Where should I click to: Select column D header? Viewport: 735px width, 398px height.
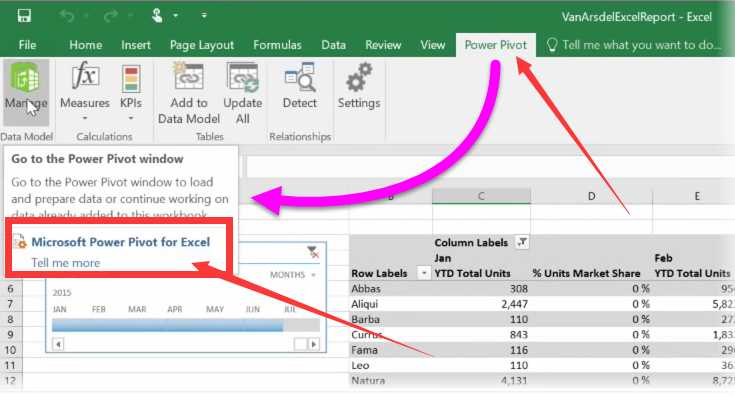(x=592, y=196)
